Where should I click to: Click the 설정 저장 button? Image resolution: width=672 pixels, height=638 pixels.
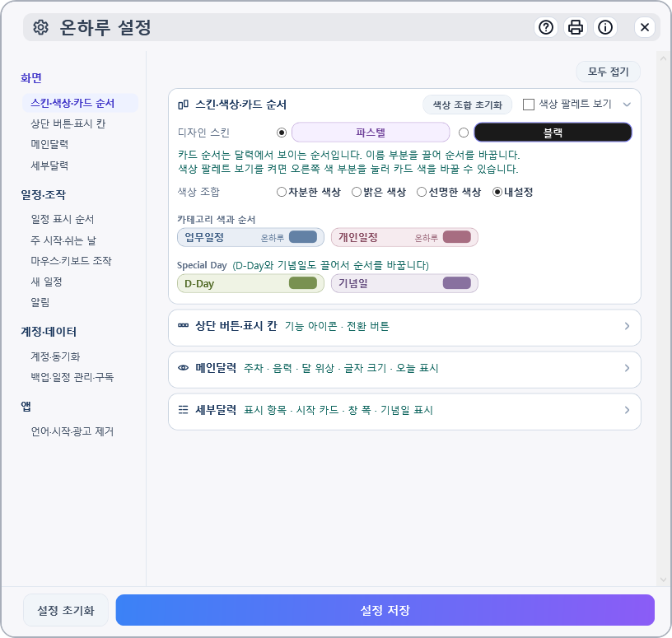pos(385,610)
